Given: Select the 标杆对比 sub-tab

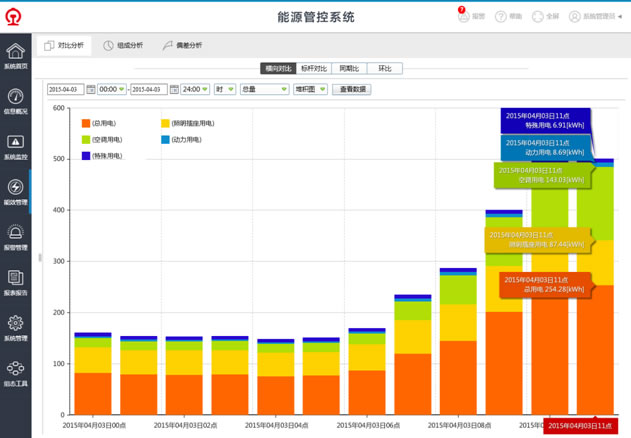Looking at the screenshot, I should coord(314,68).
